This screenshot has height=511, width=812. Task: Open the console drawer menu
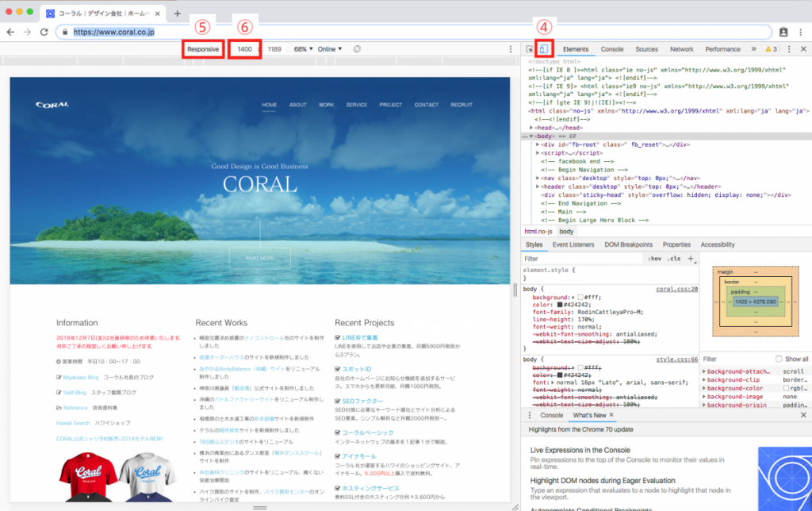pyautogui.click(x=529, y=415)
